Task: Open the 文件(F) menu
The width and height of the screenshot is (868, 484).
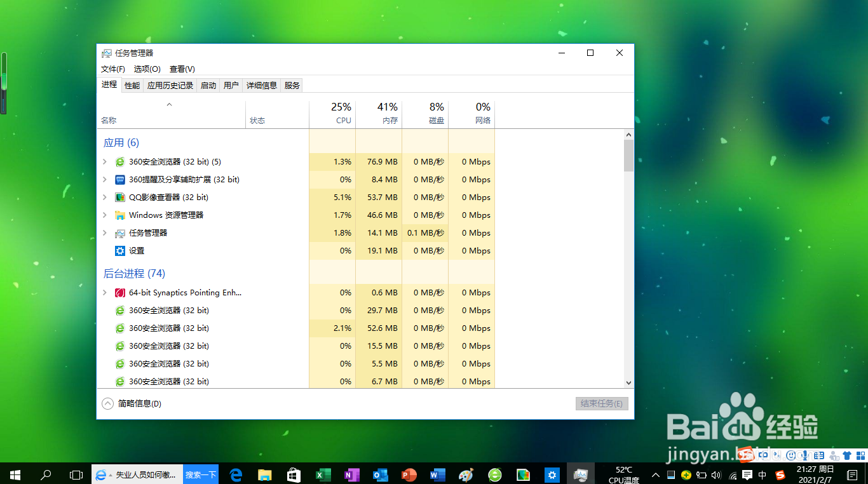Action: coord(113,69)
